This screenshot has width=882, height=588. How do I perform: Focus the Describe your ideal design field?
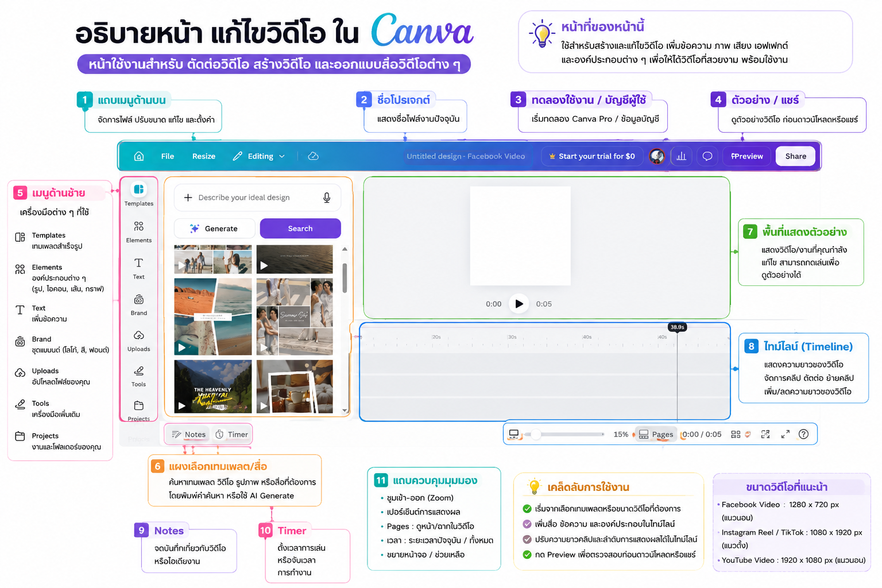[257, 198]
